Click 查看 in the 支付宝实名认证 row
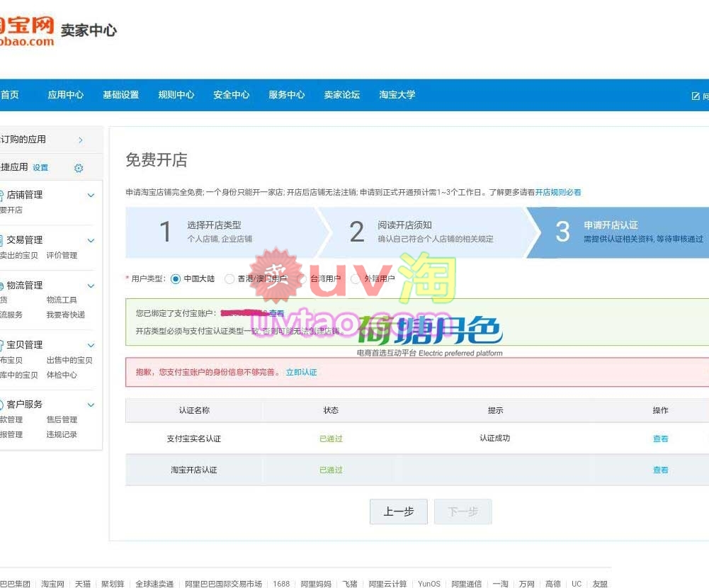The image size is (709, 588). (660, 439)
